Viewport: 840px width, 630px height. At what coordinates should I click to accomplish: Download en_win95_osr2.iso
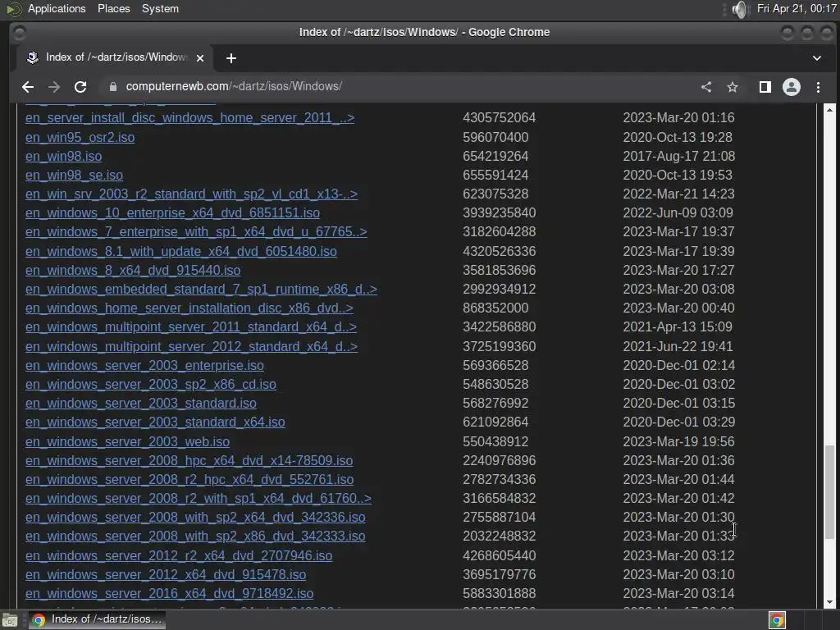pos(80,137)
